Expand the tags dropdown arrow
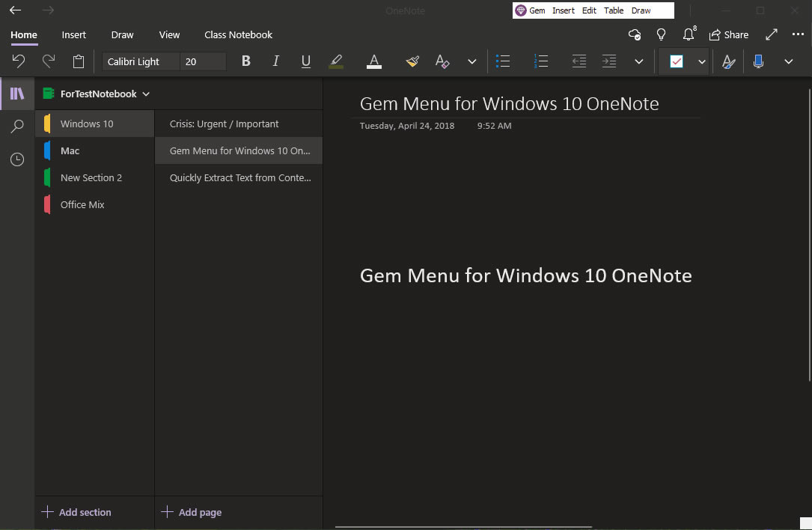 click(701, 61)
